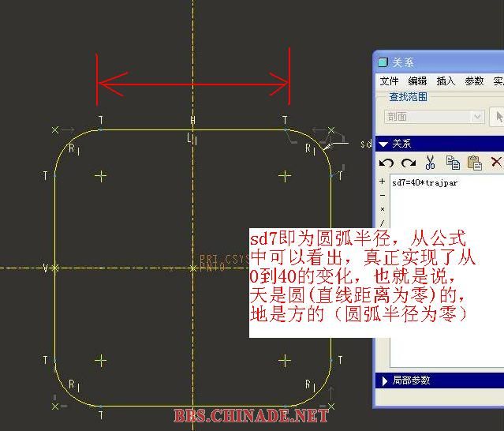The width and height of the screenshot is (504, 431).
Task: Redo using the curved right arrow icon
Action: tap(409, 163)
